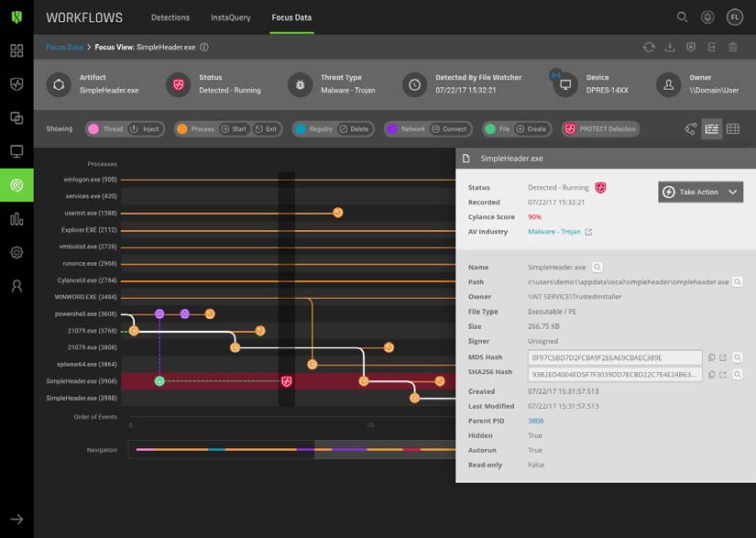Open the shield protection icon in sidebar

[x=16, y=84]
